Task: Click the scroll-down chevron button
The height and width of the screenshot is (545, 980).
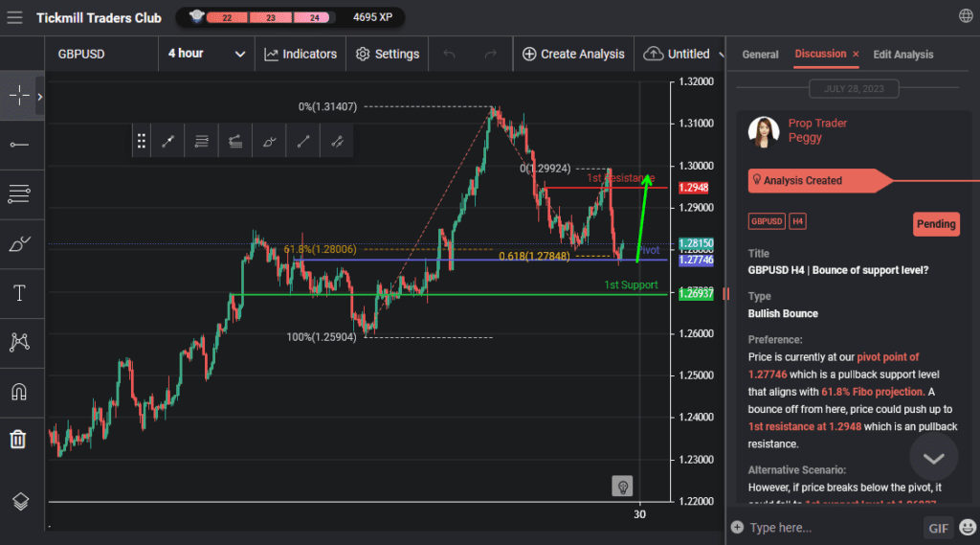Action: click(934, 459)
